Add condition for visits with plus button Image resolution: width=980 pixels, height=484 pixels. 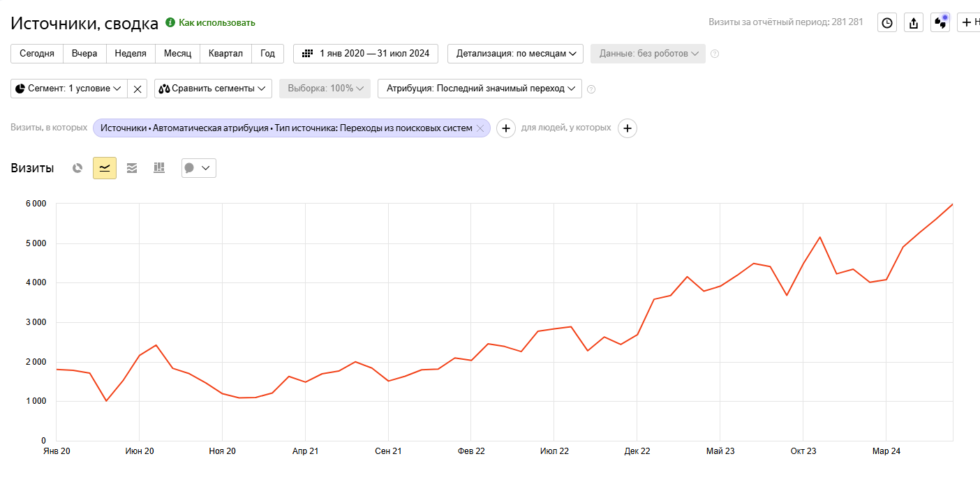pos(506,128)
